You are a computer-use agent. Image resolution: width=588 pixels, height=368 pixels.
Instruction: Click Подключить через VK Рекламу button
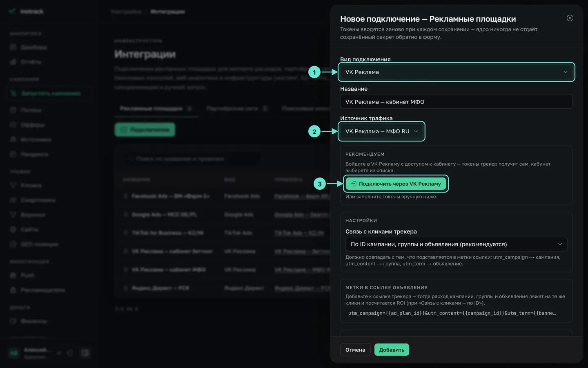(x=396, y=184)
